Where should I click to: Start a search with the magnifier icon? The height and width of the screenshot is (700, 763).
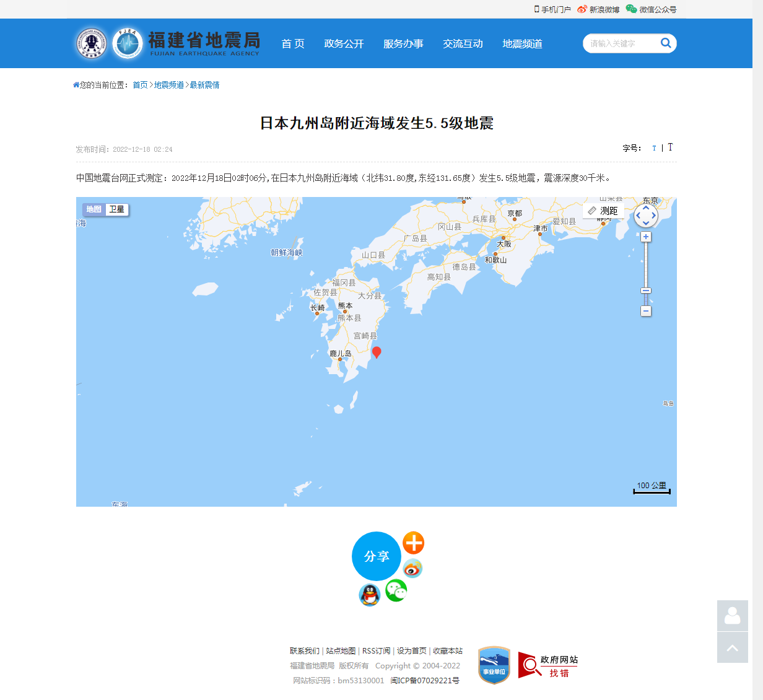[x=666, y=43]
